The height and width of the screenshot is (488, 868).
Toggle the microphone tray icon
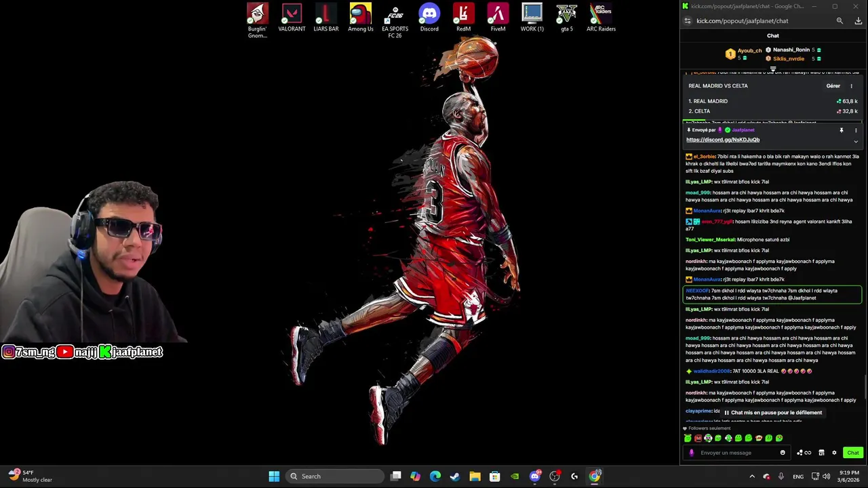[x=781, y=476]
